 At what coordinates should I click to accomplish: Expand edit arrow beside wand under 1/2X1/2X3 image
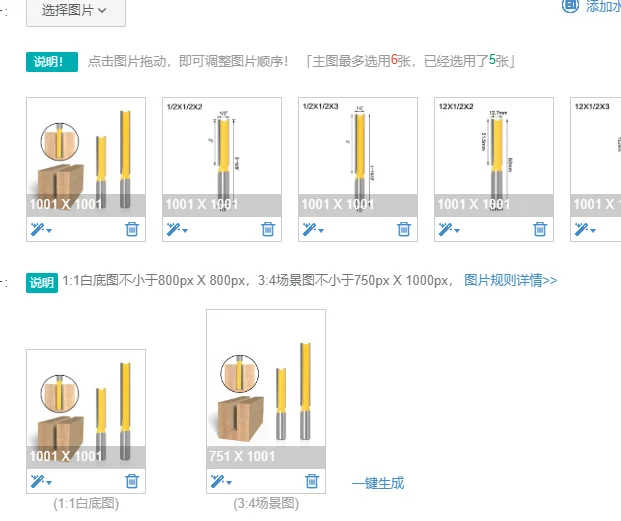[321, 230]
